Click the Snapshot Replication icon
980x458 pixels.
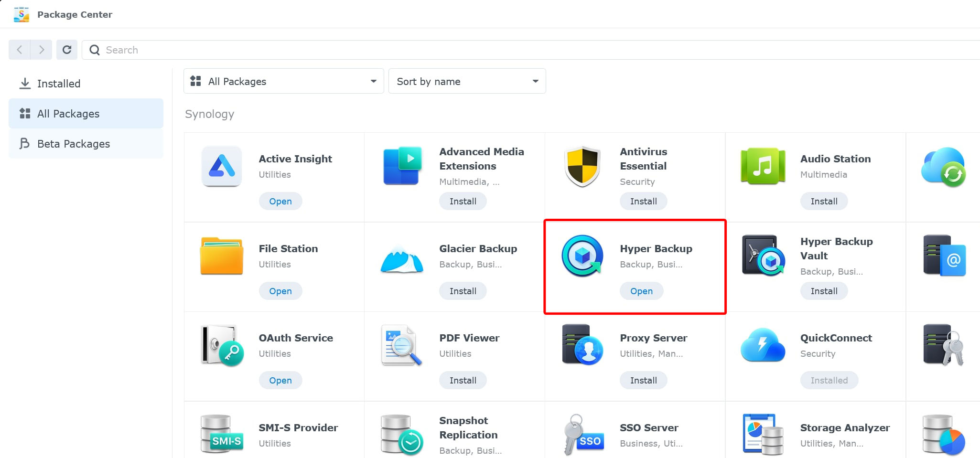(402, 435)
